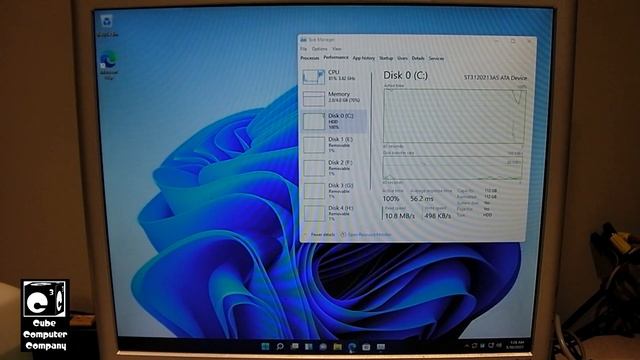The image size is (640, 360).
Task: Open the Microsoft Edge desktop shortcut
Action: (x=109, y=65)
